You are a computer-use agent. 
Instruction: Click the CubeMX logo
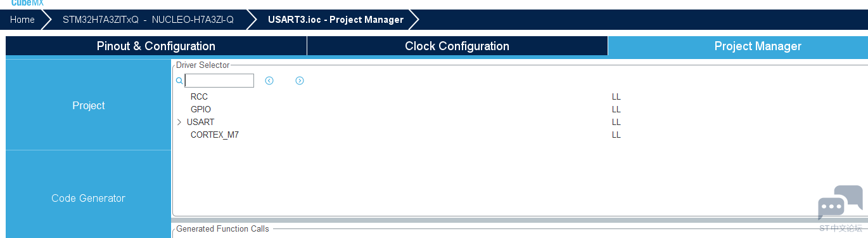pos(27,3)
